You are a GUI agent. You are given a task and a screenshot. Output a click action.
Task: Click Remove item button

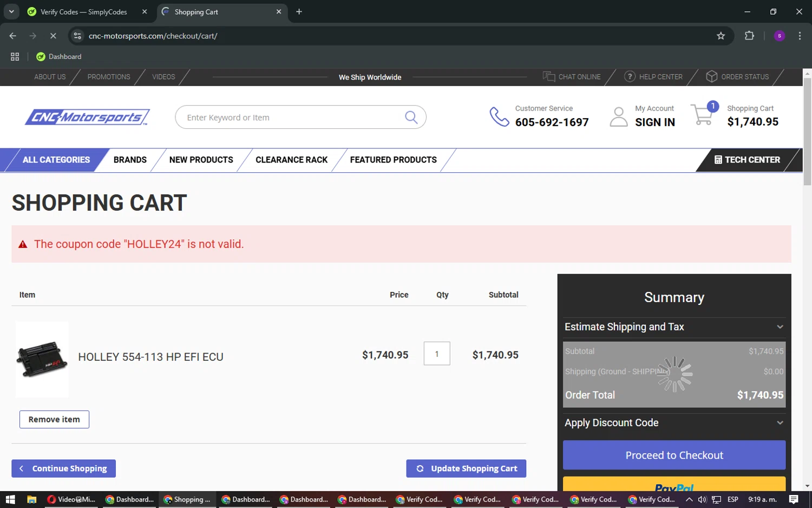(54, 419)
